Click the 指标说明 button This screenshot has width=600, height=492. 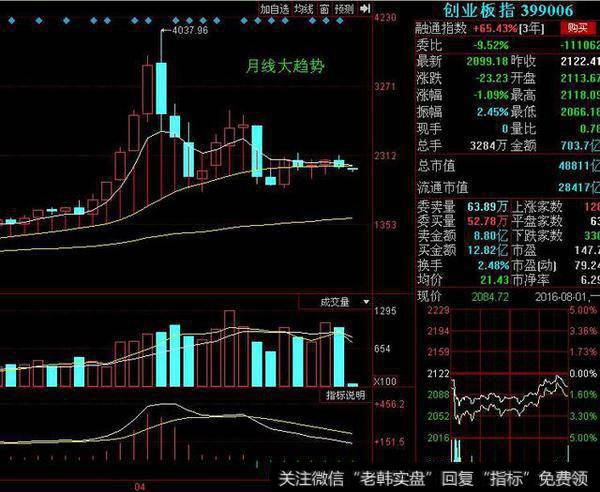point(346,395)
